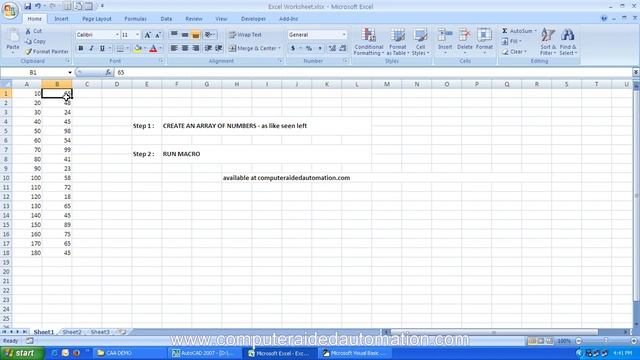Image resolution: width=640 pixels, height=360 pixels.
Task: Open the font size dropdown
Action: (138, 35)
